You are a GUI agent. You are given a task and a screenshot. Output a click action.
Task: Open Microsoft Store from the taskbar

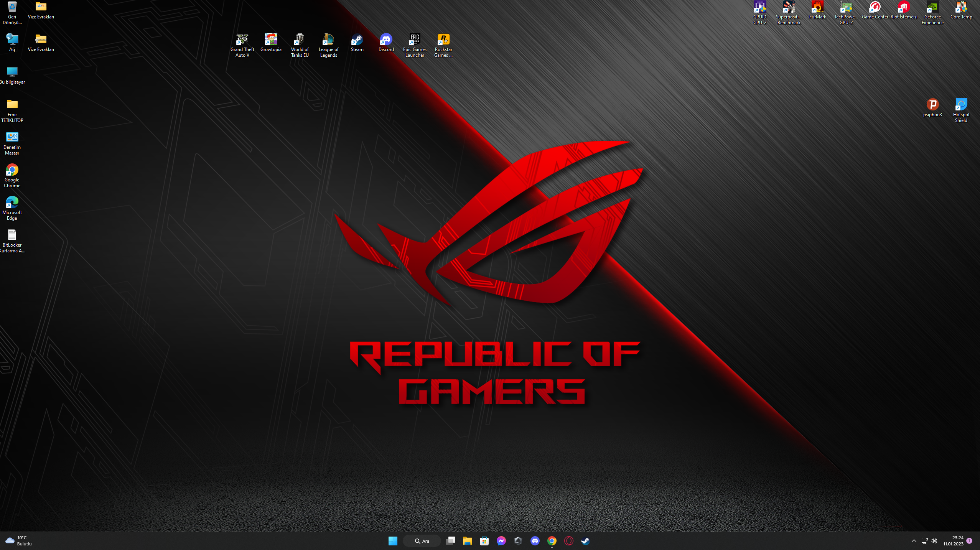(x=484, y=541)
